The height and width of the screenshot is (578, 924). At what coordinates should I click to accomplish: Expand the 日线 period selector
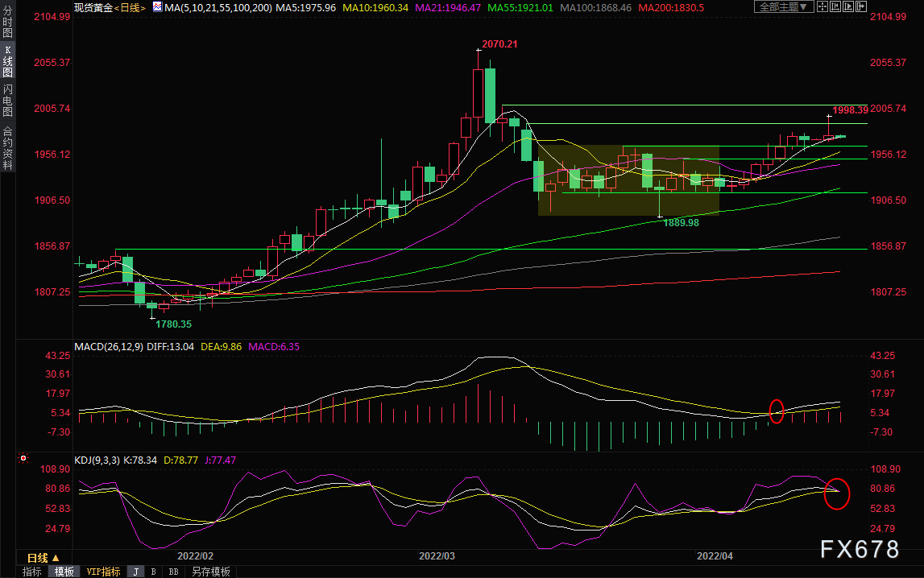pyautogui.click(x=44, y=557)
